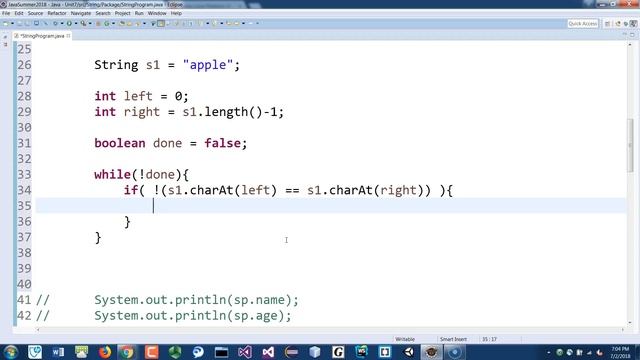The width and height of the screenshot is (640, 360).
Task: Expand the New file dropdown arrow
Action: click(13, 24)
